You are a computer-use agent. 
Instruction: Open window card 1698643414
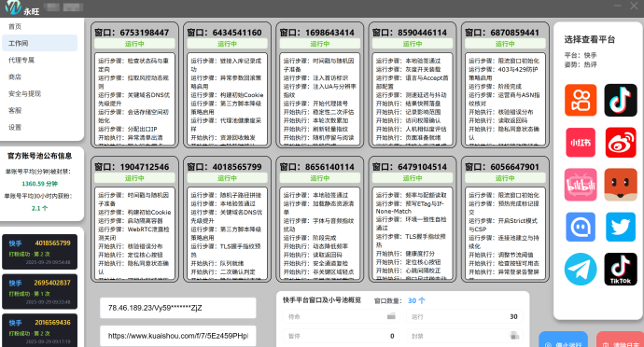[x=320, y=85]
